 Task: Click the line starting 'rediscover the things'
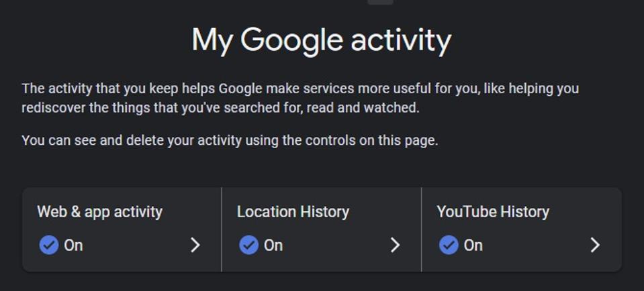(220, 107)
